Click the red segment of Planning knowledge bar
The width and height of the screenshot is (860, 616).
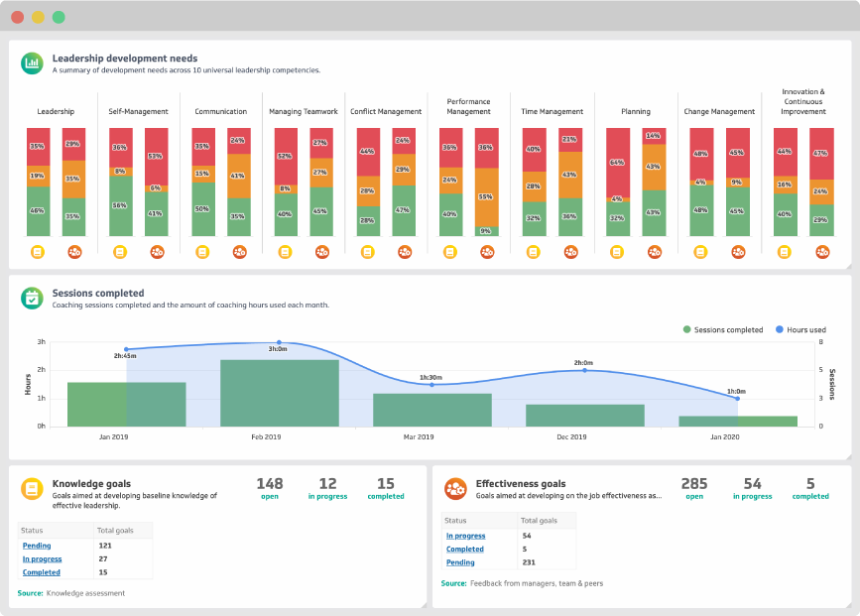(x=617, y=162)
